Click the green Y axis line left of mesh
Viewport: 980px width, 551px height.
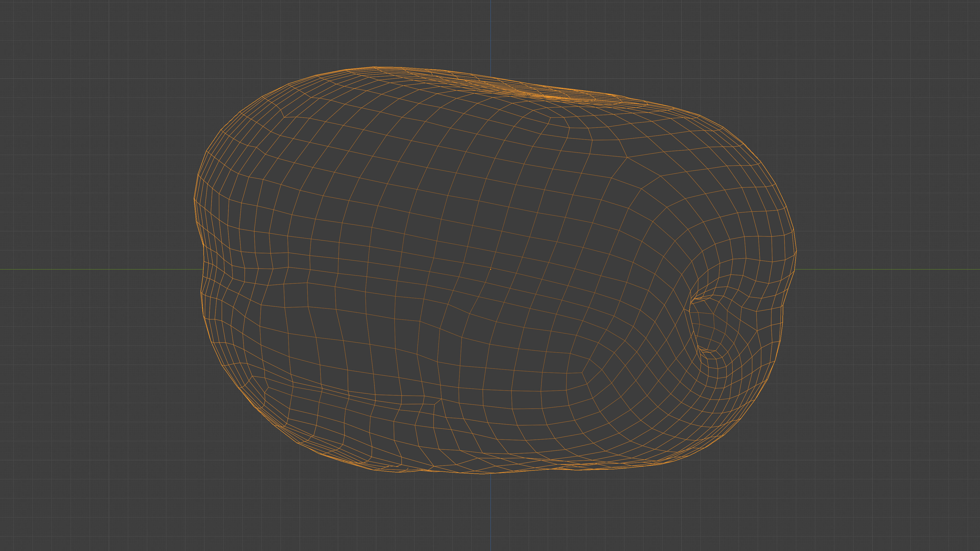[x=95, y=269]
